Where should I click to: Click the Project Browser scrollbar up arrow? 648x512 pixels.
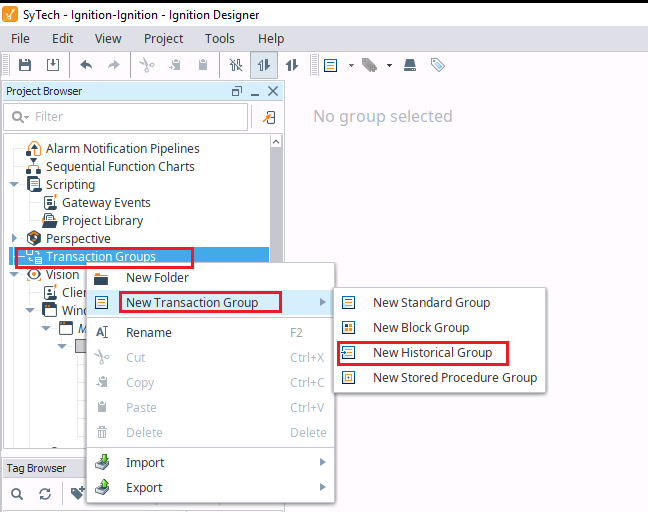[x=276, y=142]
